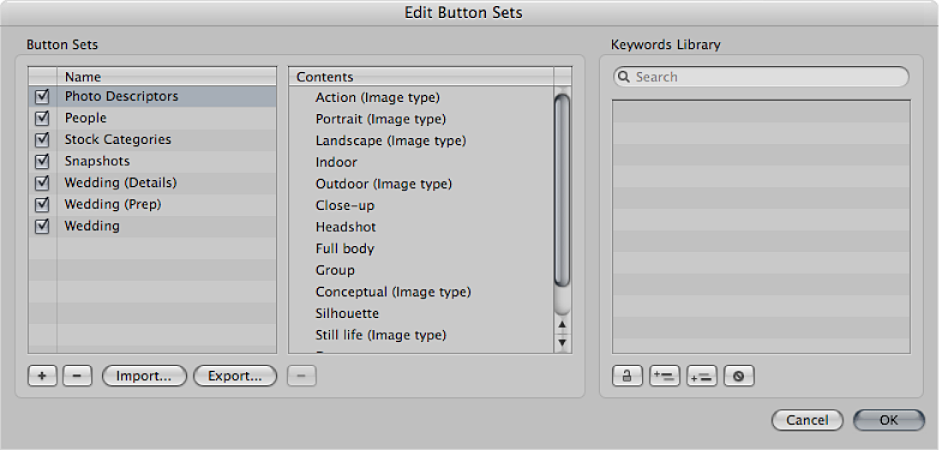Select the Group keyword
Screen dimensions: 942x452
click(335, 270)
